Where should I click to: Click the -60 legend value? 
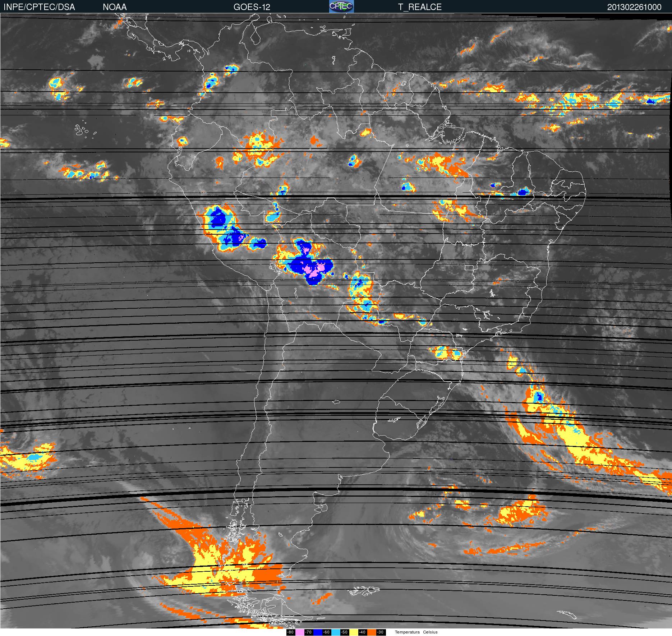pos(327,632)
